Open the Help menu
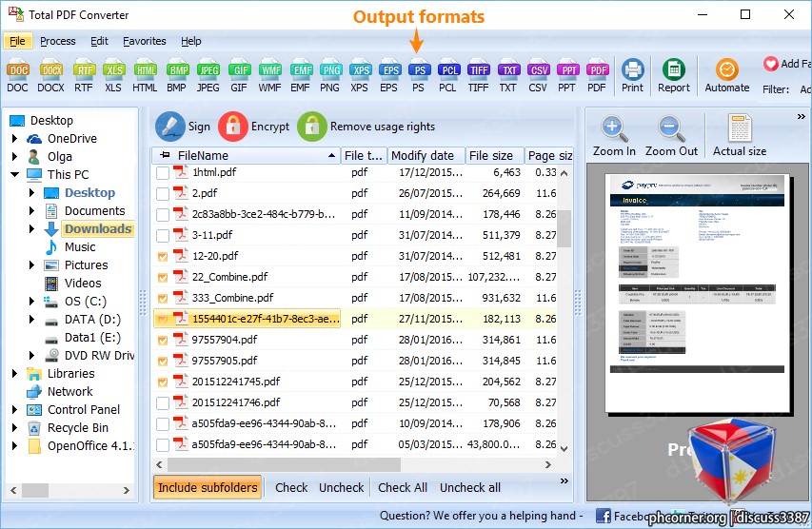 [x=191, y=42]
